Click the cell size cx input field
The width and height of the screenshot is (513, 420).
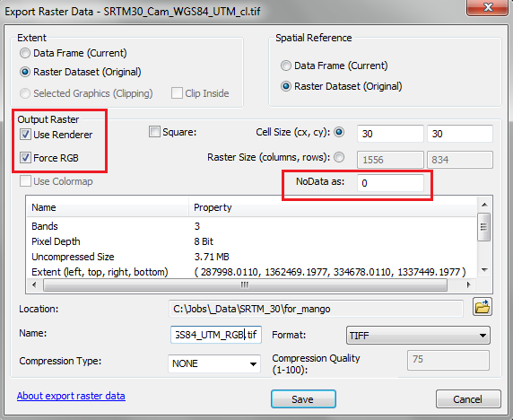[x=390, y=134]
